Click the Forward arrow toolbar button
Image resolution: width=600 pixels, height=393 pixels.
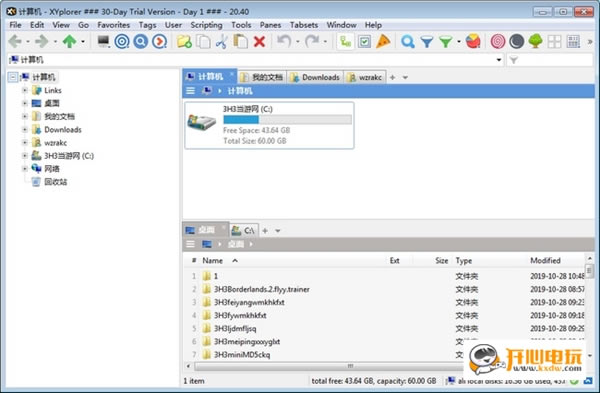42,41
